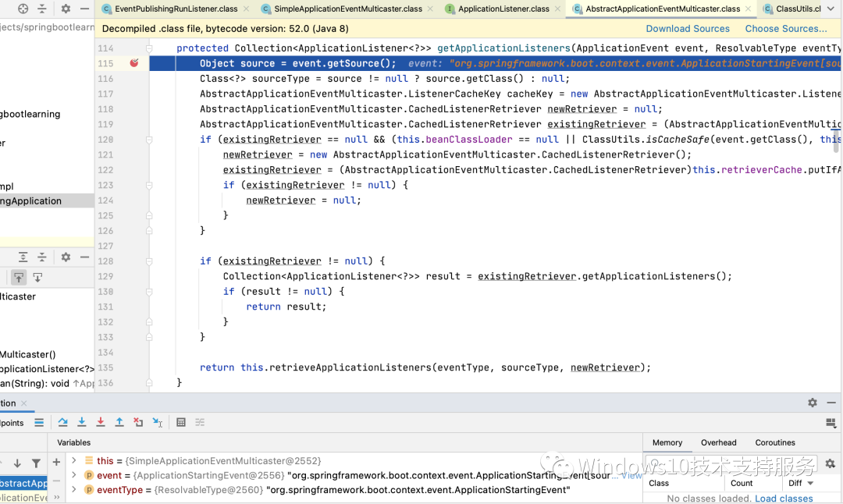Image resolution: width=843 pixels, height=504 pixels.
Task: Open Debug window settings gear
Action: 813,403
